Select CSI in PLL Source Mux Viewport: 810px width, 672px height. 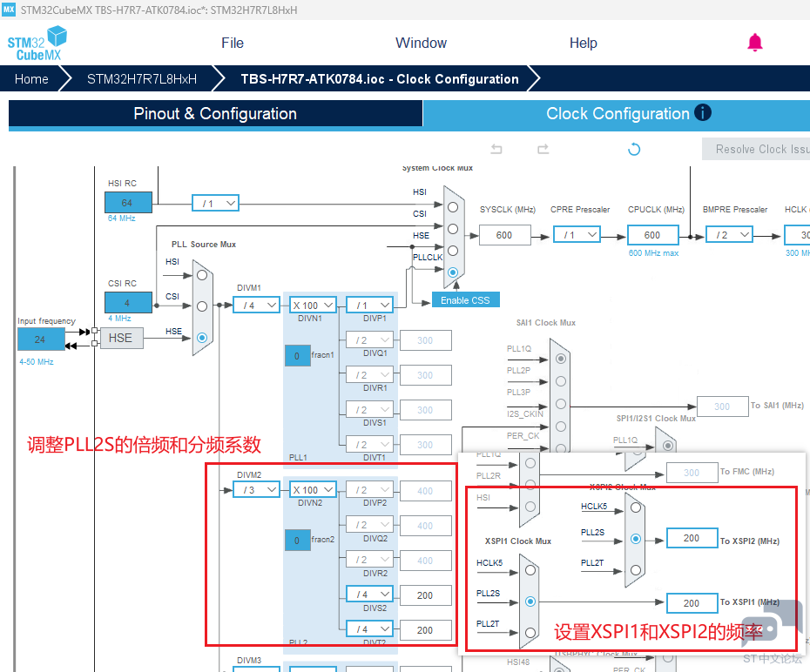point(202,306)
